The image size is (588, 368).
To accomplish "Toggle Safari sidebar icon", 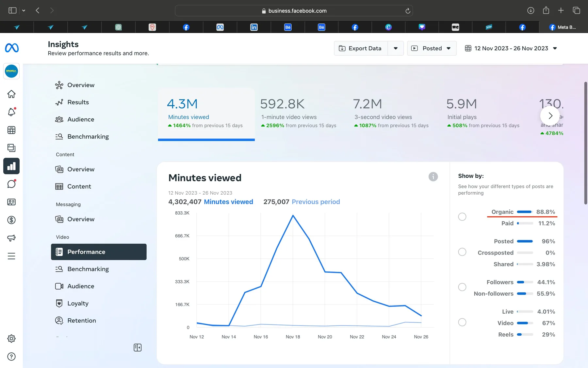I will [12, 10].
